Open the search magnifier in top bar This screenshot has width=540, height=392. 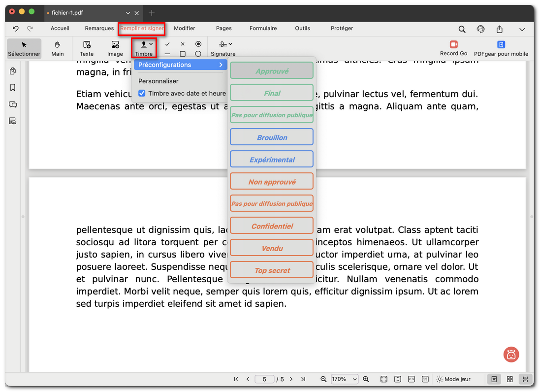pos(462,29)
